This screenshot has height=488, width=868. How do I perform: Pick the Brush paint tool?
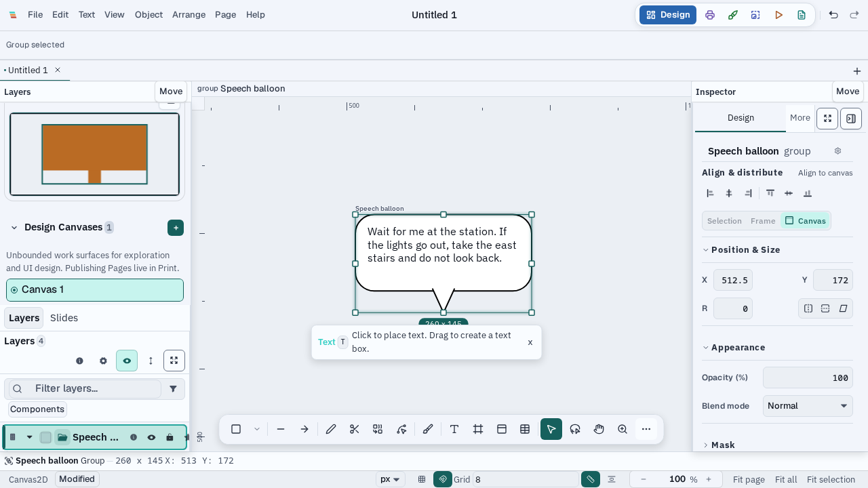pyautogui.click(x=428, y=429)
